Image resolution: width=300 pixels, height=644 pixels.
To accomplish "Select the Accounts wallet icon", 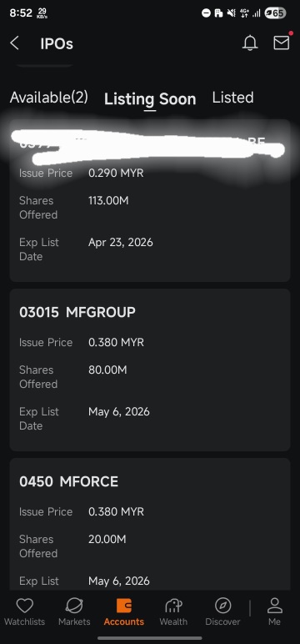I will [124, 606].
